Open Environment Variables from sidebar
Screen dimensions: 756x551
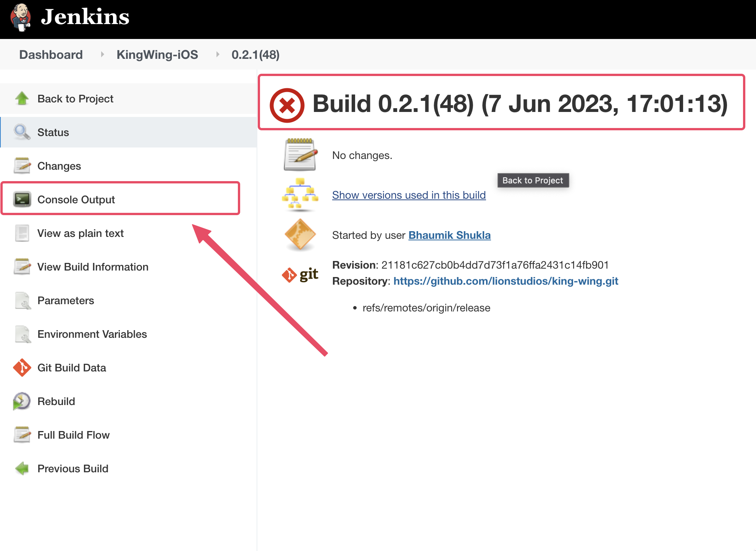[x=92, y=334]
